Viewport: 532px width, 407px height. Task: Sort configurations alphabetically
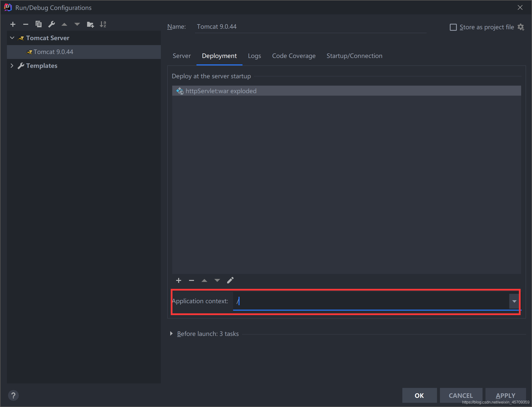click(103, 24)
